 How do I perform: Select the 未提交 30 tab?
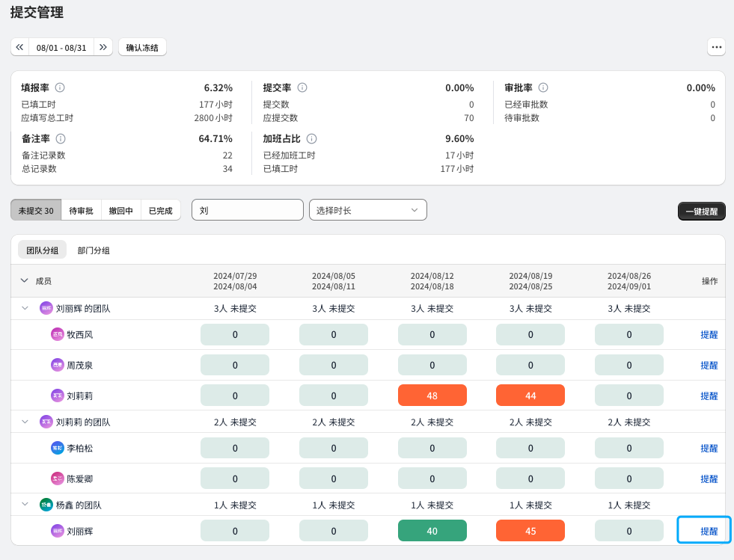36,211
